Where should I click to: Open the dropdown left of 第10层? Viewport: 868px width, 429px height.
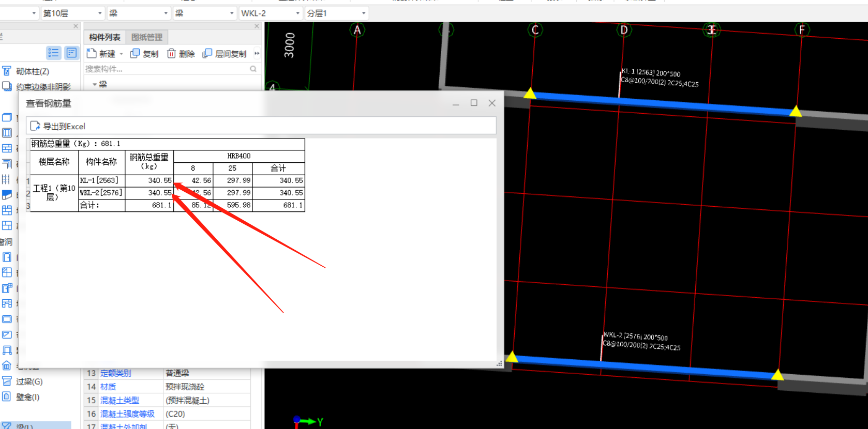(x=34, y=13)
